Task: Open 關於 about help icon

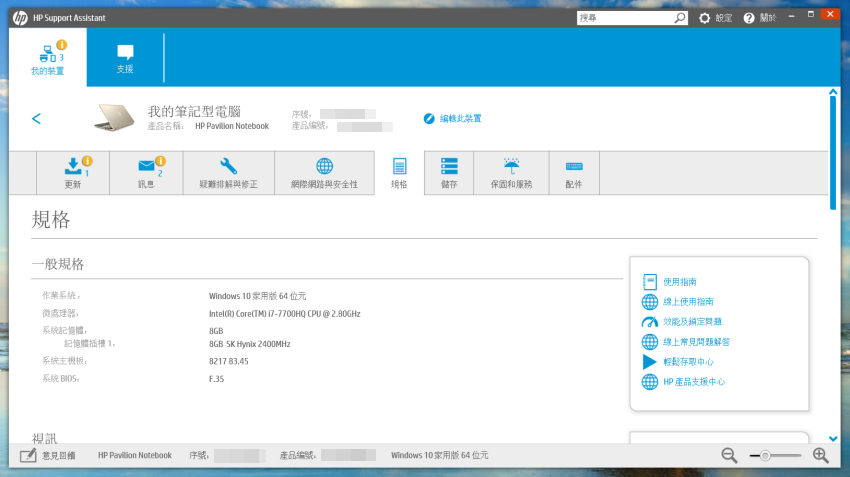Action: 759,18
